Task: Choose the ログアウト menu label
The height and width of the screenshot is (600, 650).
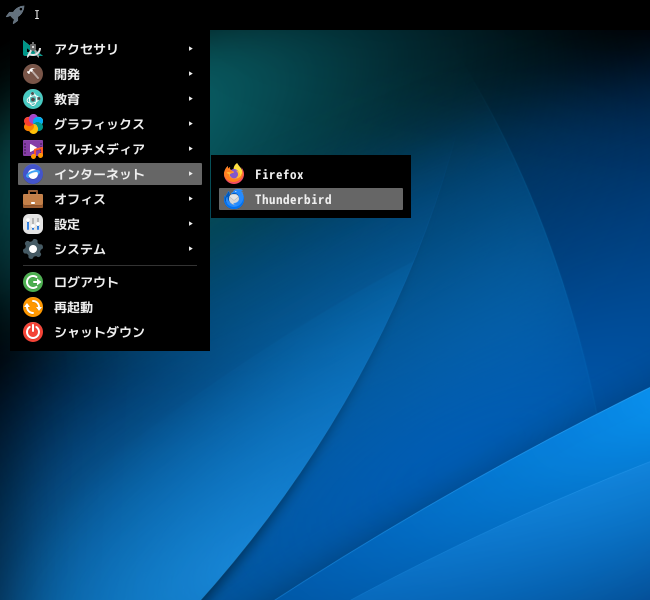Action: [x=86, y=282]
